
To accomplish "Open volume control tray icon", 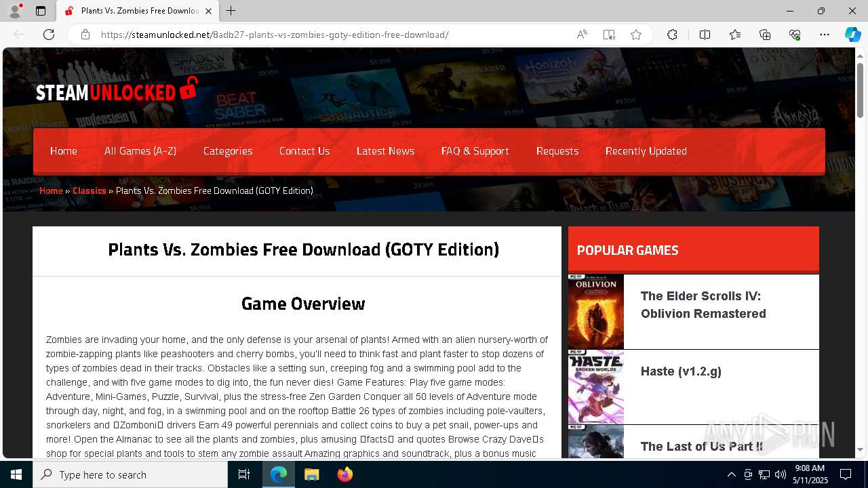I will [x=781, y=474].
